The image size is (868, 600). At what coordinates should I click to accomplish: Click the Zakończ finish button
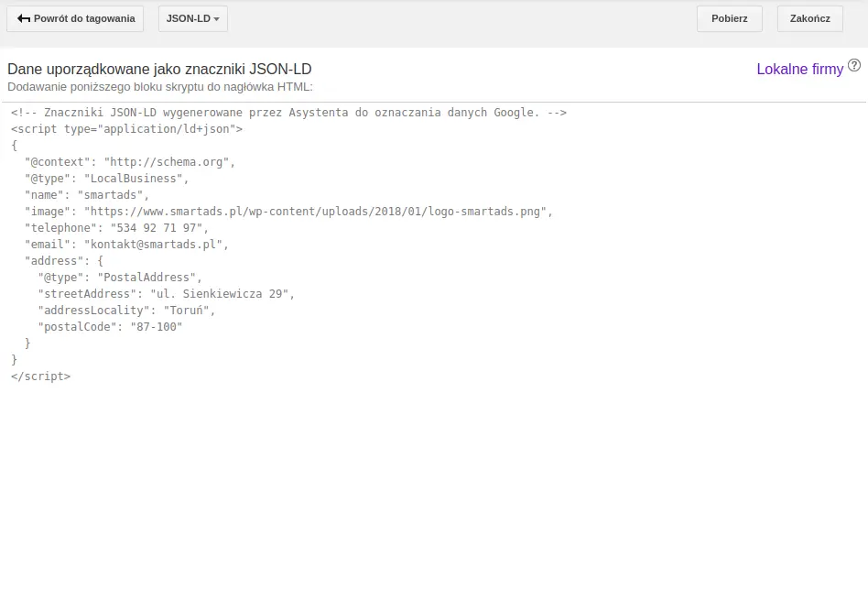click(809, 18)
